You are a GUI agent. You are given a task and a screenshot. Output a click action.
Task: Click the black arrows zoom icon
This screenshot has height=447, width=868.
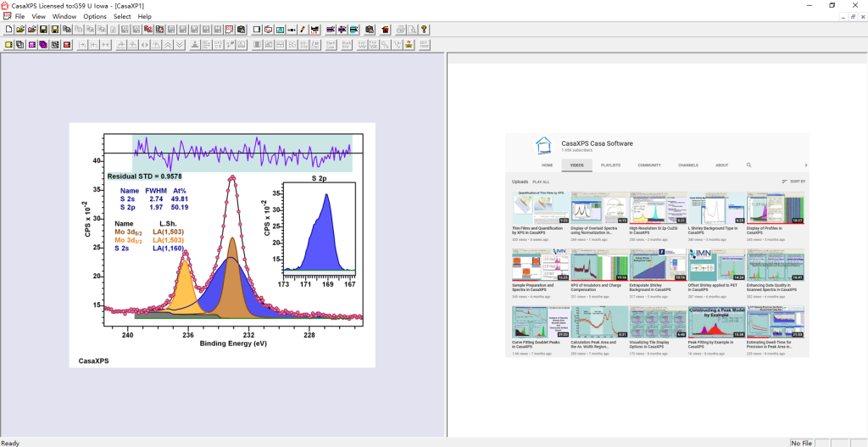click(292, 30)
